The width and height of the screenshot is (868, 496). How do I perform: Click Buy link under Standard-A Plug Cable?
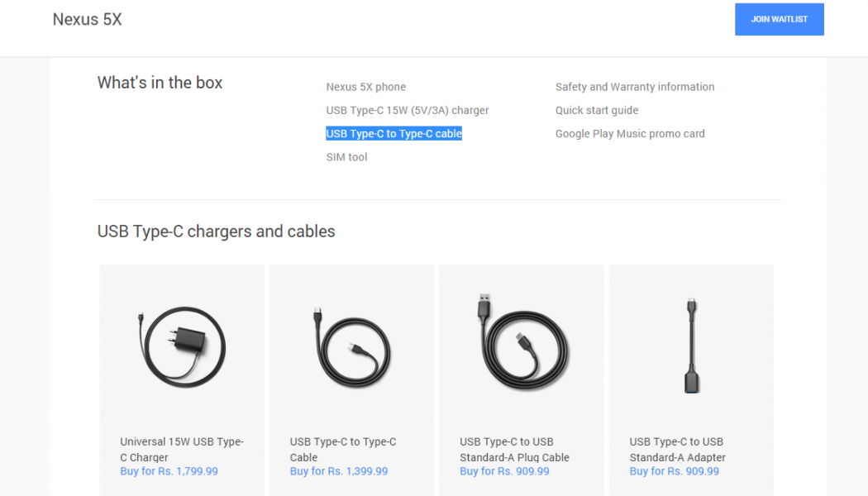(x=504, y=471)
